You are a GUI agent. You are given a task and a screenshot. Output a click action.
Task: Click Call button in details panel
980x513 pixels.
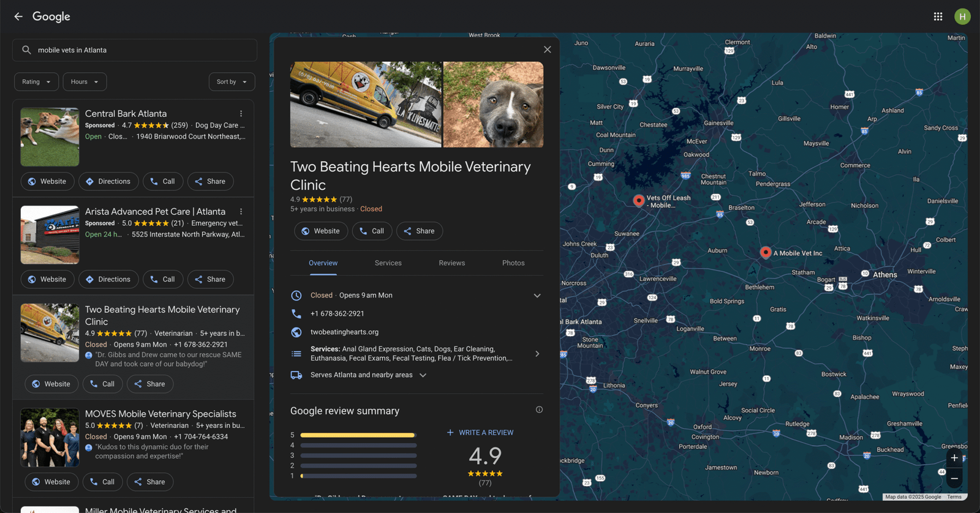(x=372, y=231)
